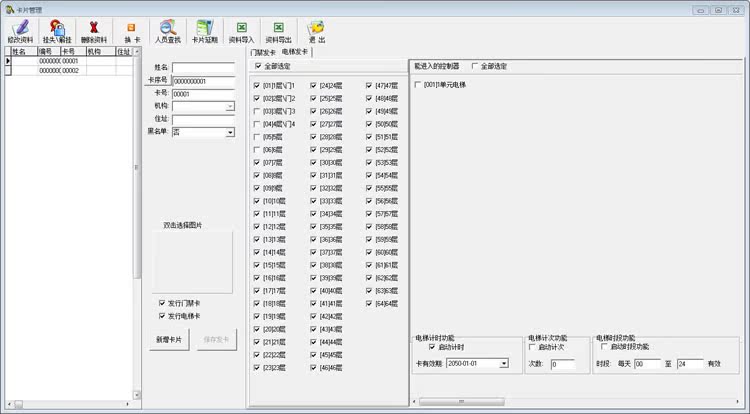Toggle the 发行电梯卡 checkbox

point(162,316)
